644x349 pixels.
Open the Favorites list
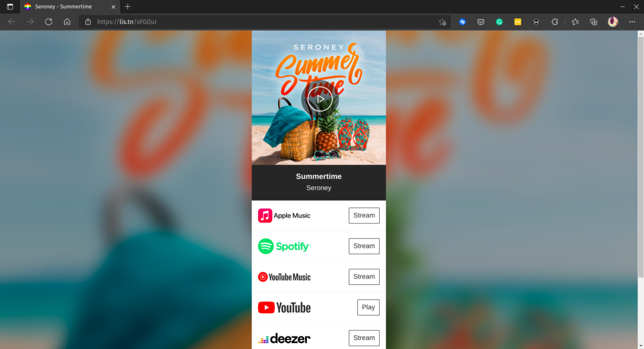point(575,22)
